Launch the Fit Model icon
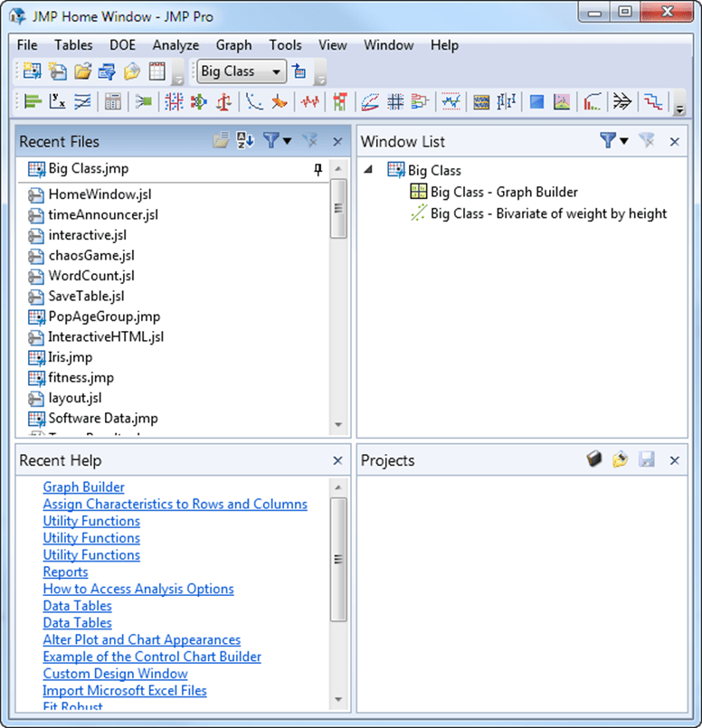The height and width of the screenshot is (728, 702). 143,101
